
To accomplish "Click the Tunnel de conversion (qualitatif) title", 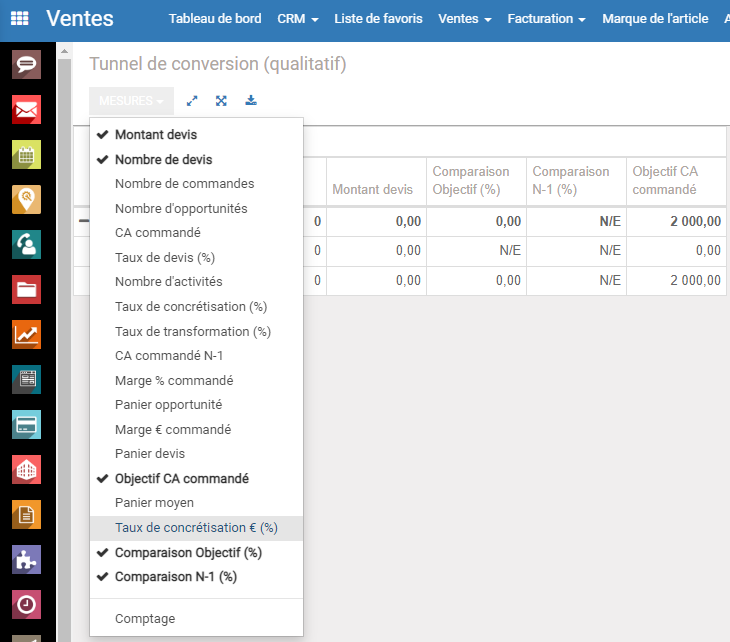I will coord(217,64).
